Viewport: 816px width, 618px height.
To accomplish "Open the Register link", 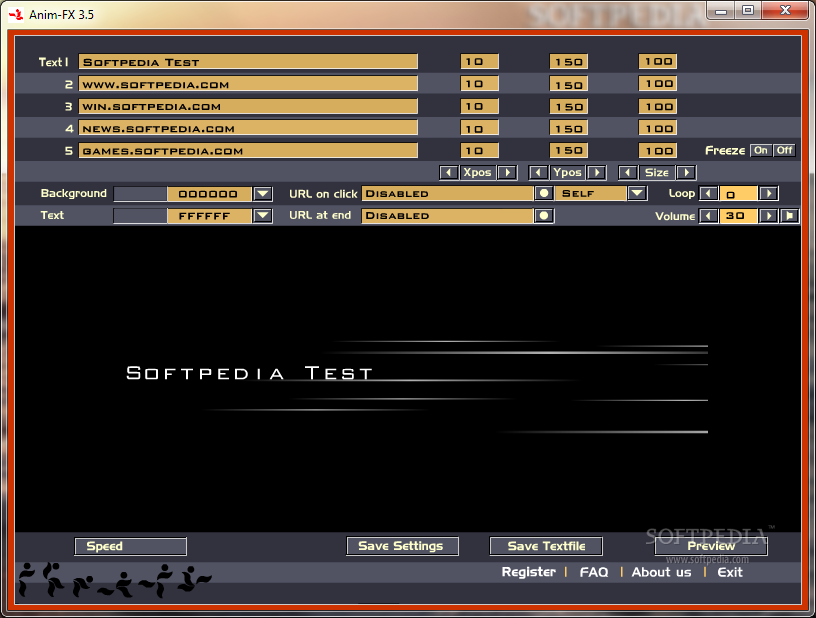I will click(x=528, y=572).
